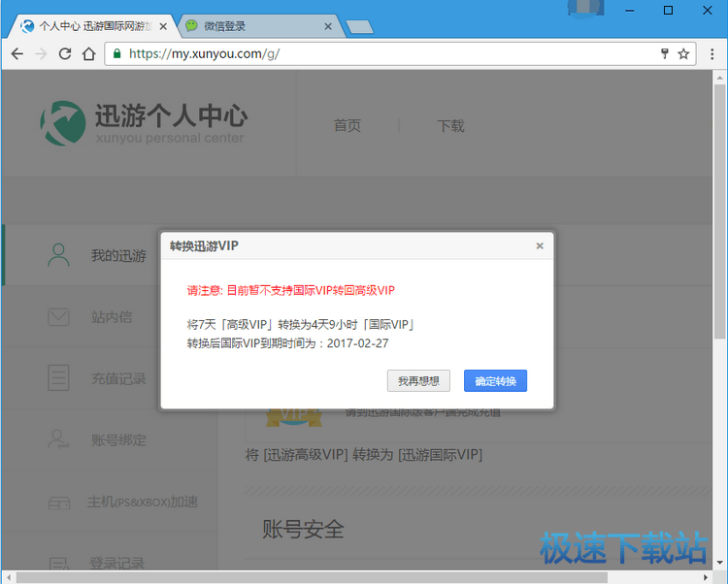The height and width of the screenshot is (584, 728).
Task: Confirm with the 确定转换 button
Action: pyautogui.click(x=495, y=381)
